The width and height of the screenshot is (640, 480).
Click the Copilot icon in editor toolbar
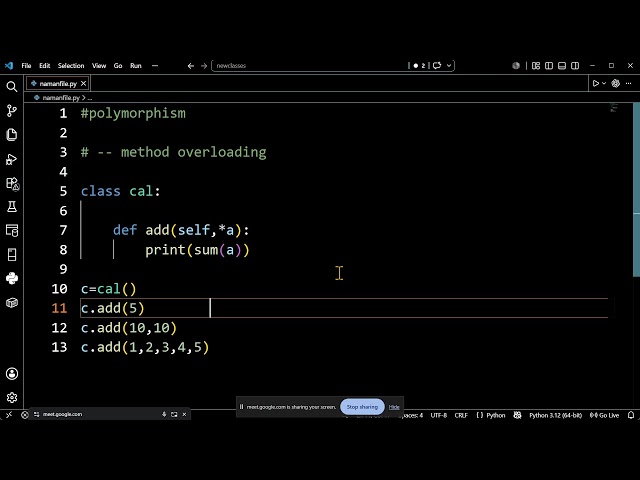pyautogui.click(x=616, y=83)
